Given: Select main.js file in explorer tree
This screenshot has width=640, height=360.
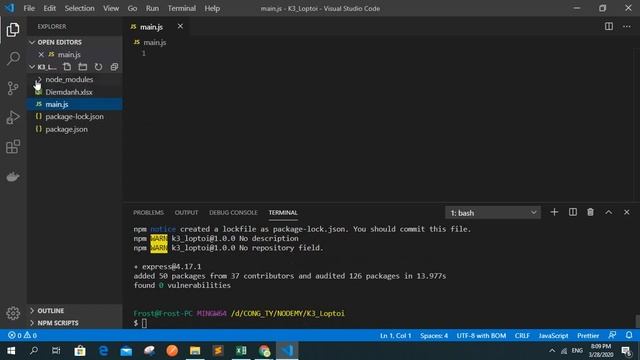Looking at the screenshot, I should pos(75,104).
